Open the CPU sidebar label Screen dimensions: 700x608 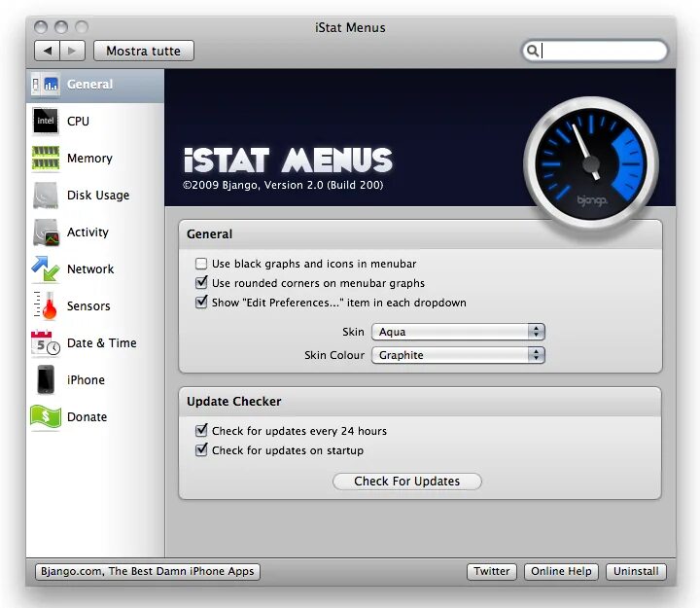click(x=78, y=121)
